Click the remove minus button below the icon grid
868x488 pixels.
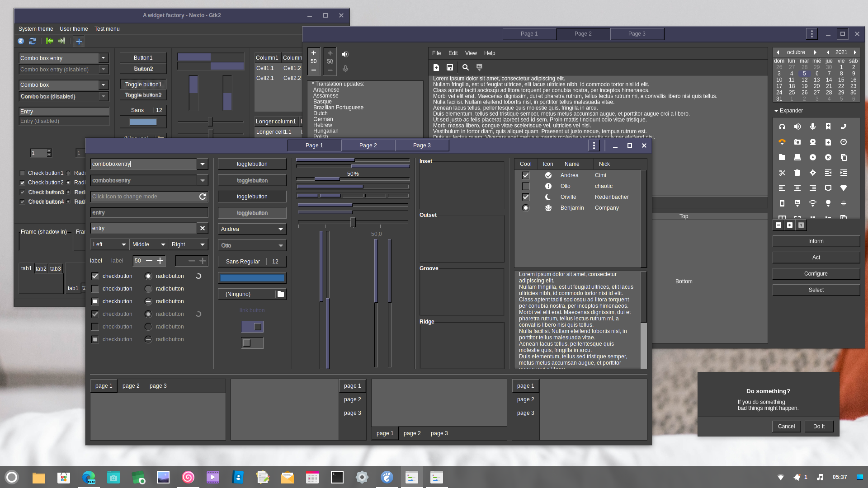point(778,225)
